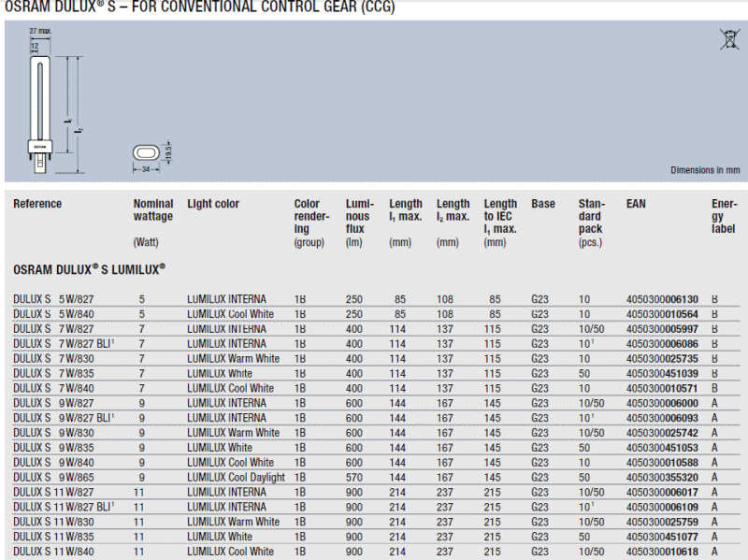Click the crossed-out wheelie bin WEEE icon
Screen dimensions: 748x560
[x=729, y=39]
